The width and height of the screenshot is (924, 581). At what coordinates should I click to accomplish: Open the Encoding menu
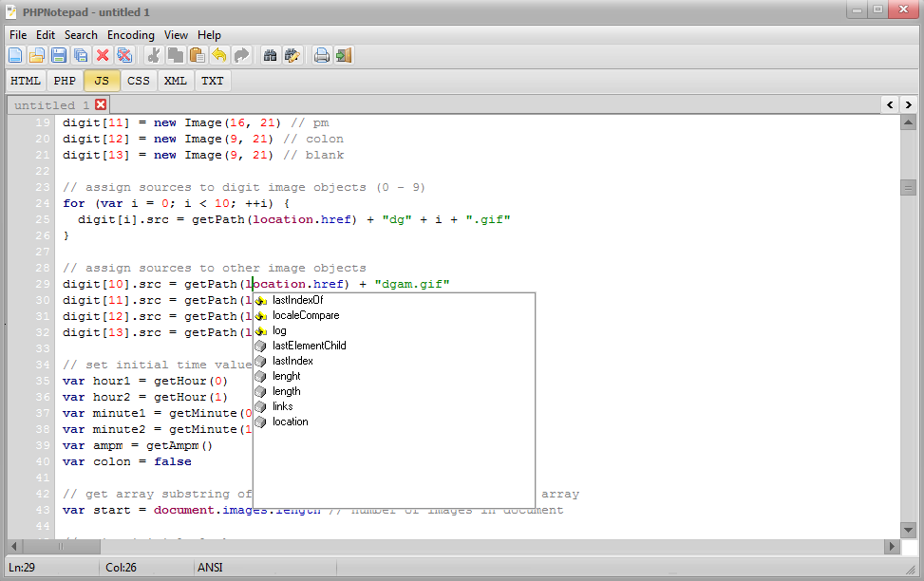pyautogui.click(x=130, y=35)
